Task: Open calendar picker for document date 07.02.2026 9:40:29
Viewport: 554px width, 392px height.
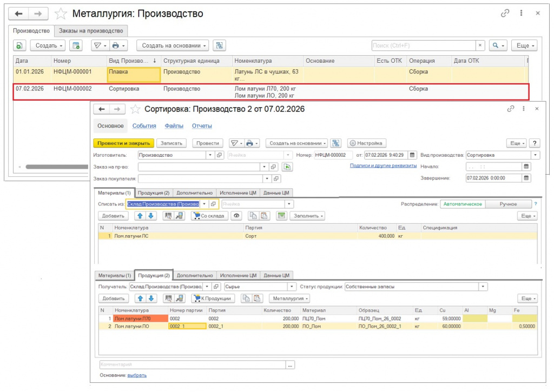Action: tap(412, 155)
